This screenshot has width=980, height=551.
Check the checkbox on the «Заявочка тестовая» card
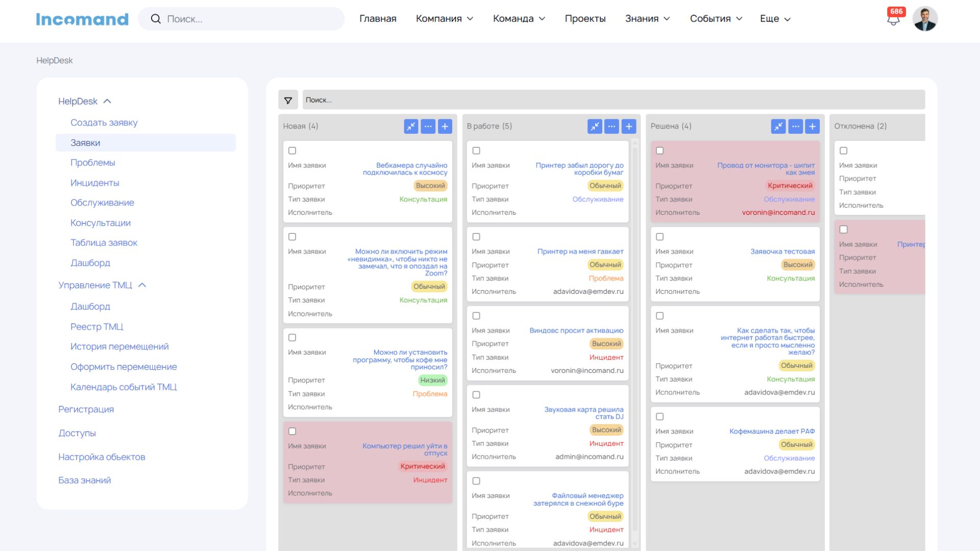659,237
